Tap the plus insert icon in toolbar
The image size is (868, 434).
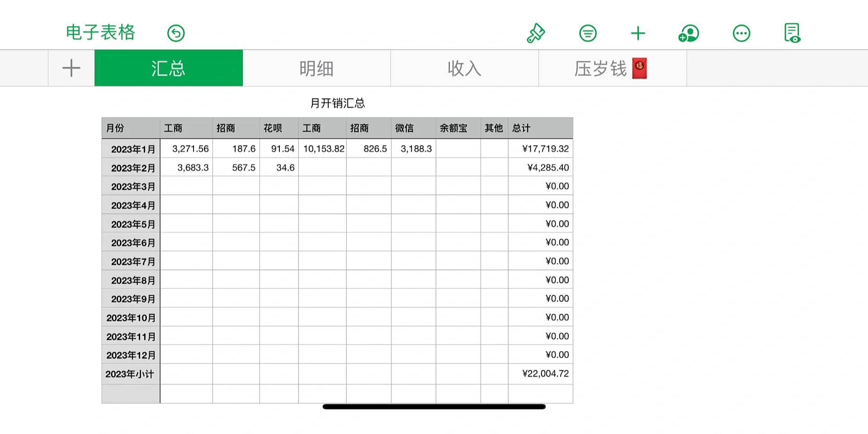[638, 33]
